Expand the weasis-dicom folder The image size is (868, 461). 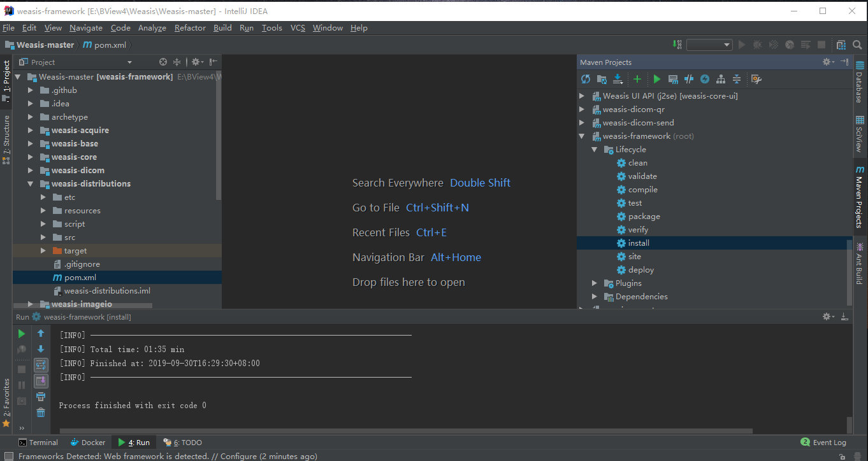[30, 170]
